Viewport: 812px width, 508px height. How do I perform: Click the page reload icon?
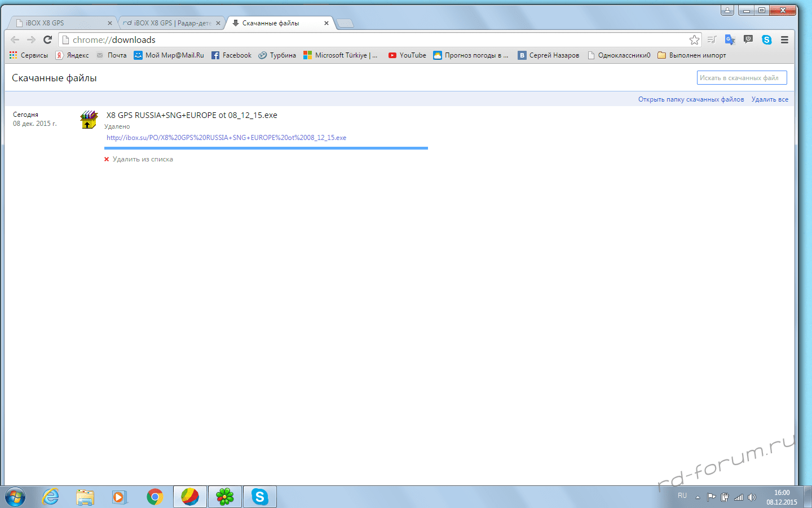tap(48, 40)
